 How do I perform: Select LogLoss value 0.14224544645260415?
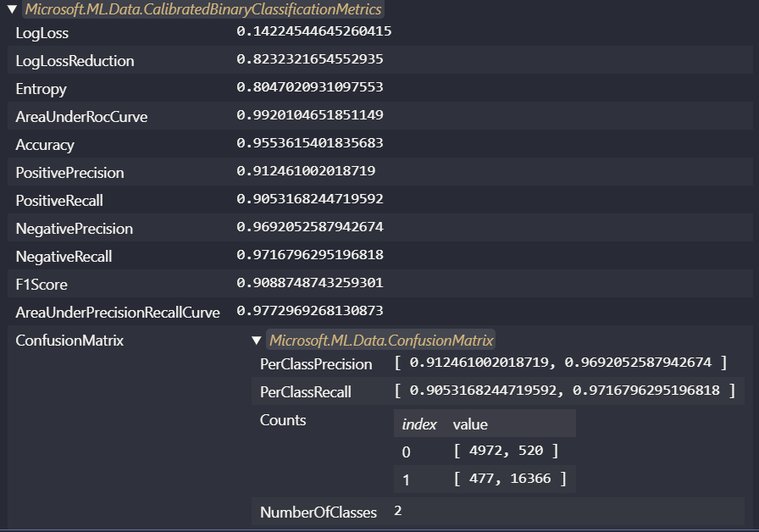313,31
